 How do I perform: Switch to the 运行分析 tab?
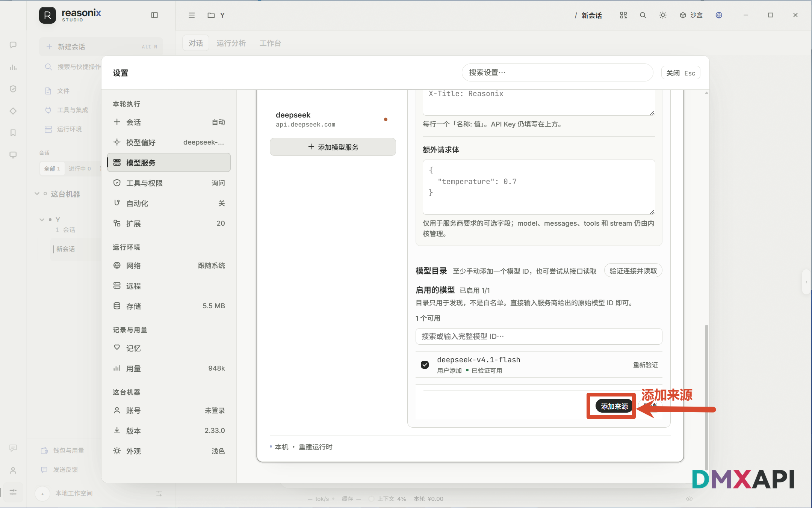[x=231, y=43]
